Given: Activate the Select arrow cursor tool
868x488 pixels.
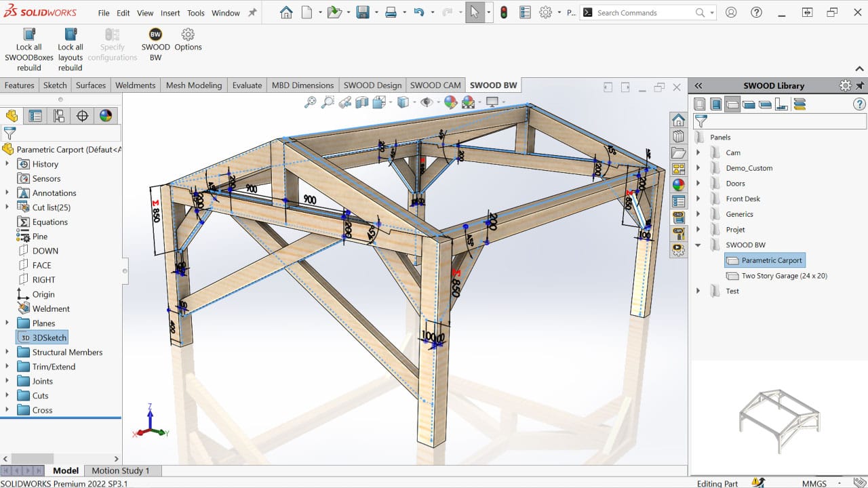Looking at the screenshot, I should [x=475, y=12].
